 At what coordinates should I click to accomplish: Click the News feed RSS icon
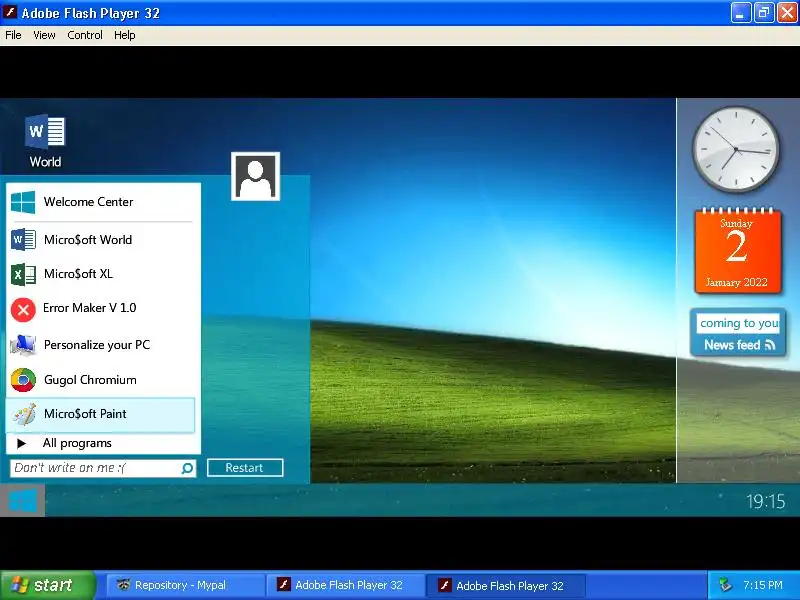click(770, 345)
